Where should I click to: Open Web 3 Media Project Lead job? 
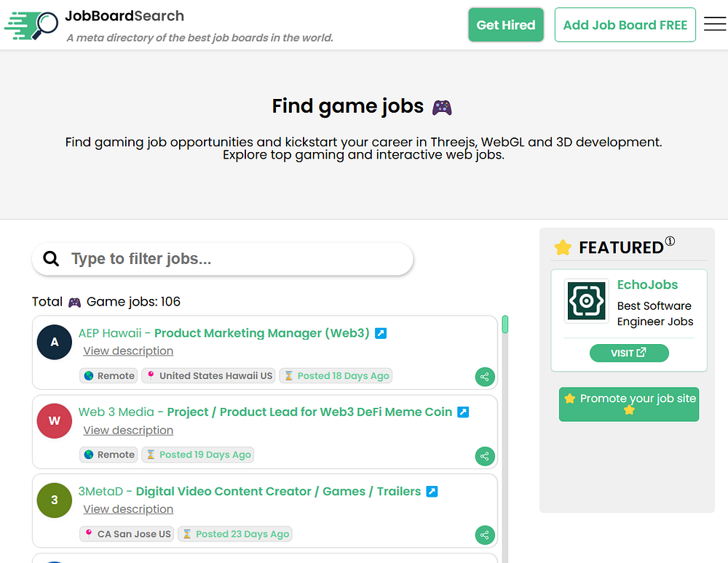265,412
